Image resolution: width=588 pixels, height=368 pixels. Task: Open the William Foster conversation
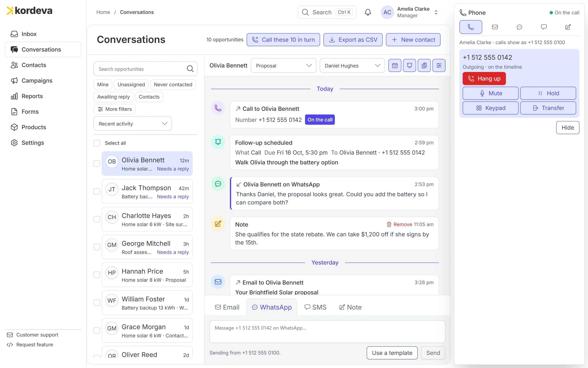[147, 303]
